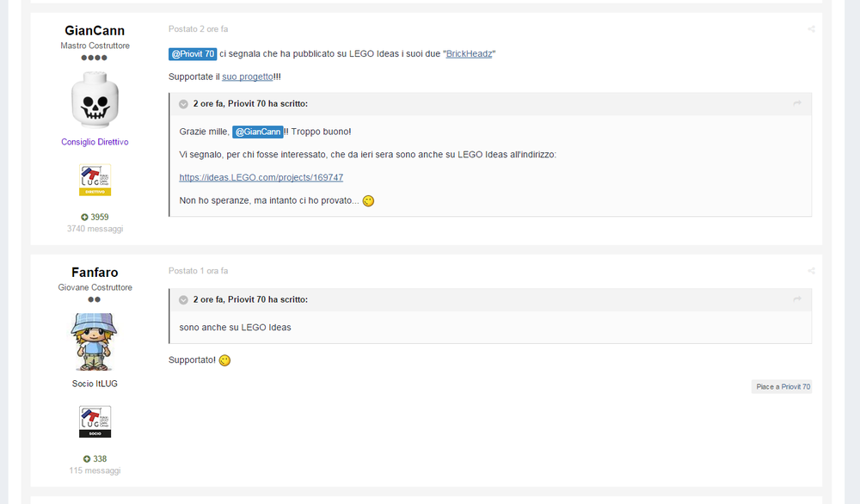View GianCann's reputation score 3959
Viewport: 860px width, 504px height.
coord(95,218)
